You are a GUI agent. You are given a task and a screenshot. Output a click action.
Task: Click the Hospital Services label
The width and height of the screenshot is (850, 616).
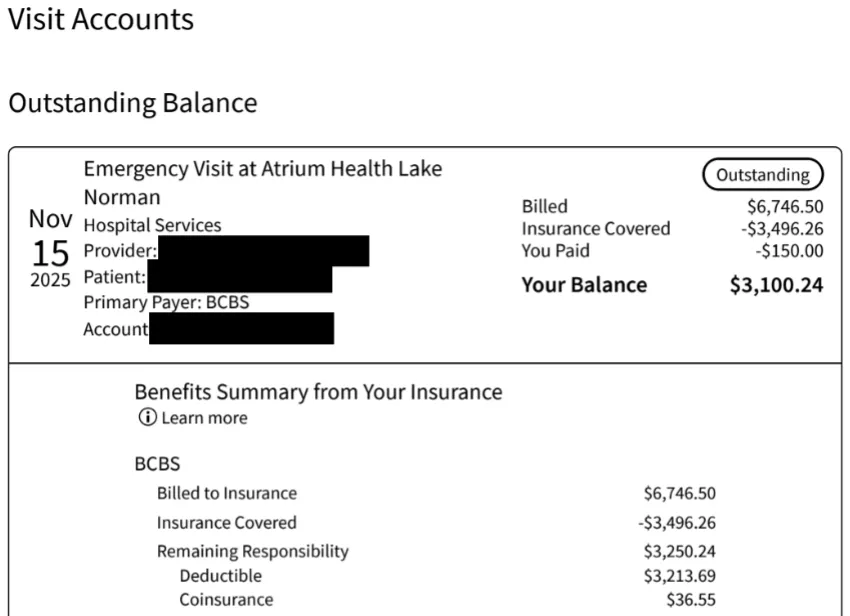pos(152,225)
